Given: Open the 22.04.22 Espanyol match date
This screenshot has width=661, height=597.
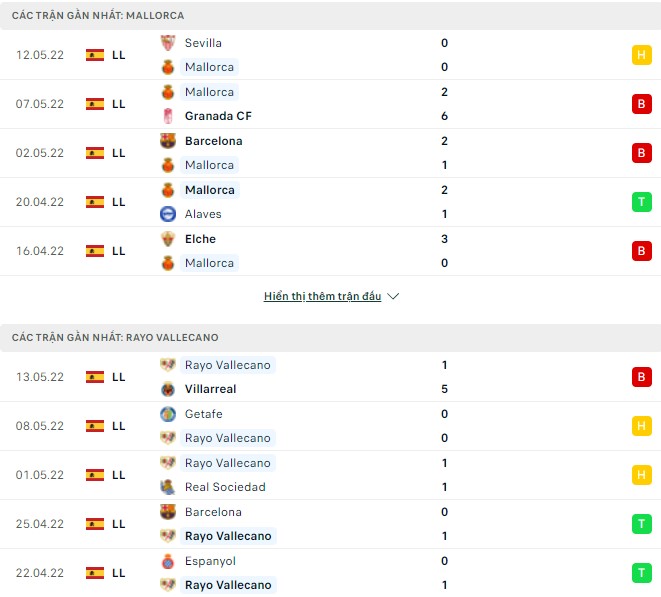Looking at the screenshot, I should 40,573.
